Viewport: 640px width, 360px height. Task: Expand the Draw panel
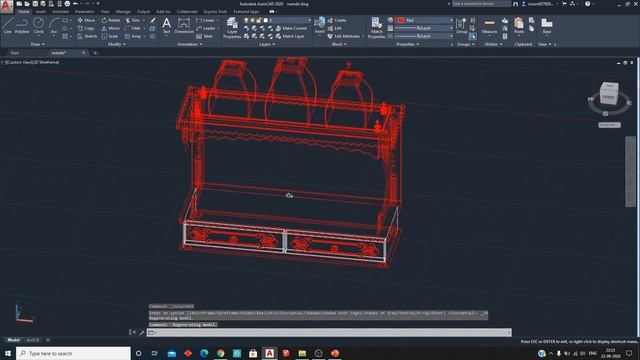pyautogui.click(x=38, y=44)
